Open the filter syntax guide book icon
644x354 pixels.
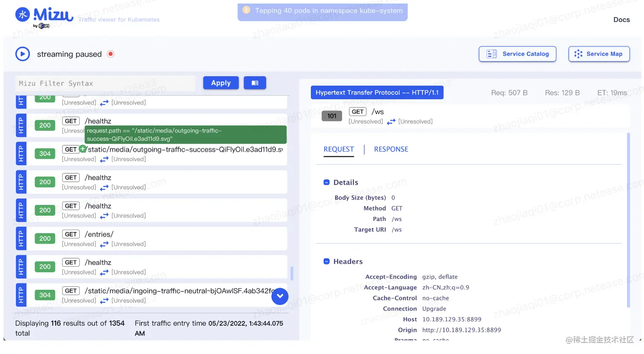click(x=255, y=83)
